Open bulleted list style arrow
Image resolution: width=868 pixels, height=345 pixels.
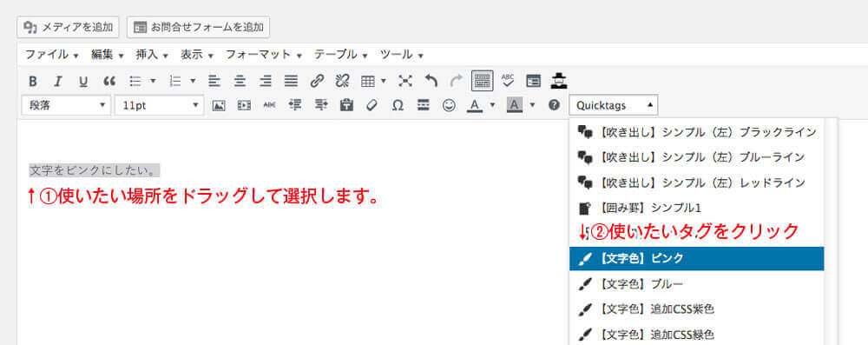(153, 81)
